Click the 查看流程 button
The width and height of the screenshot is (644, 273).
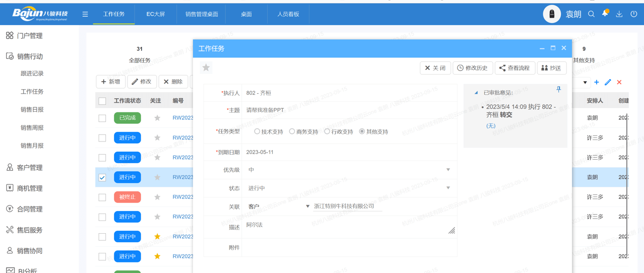click(x=514, y=68)
